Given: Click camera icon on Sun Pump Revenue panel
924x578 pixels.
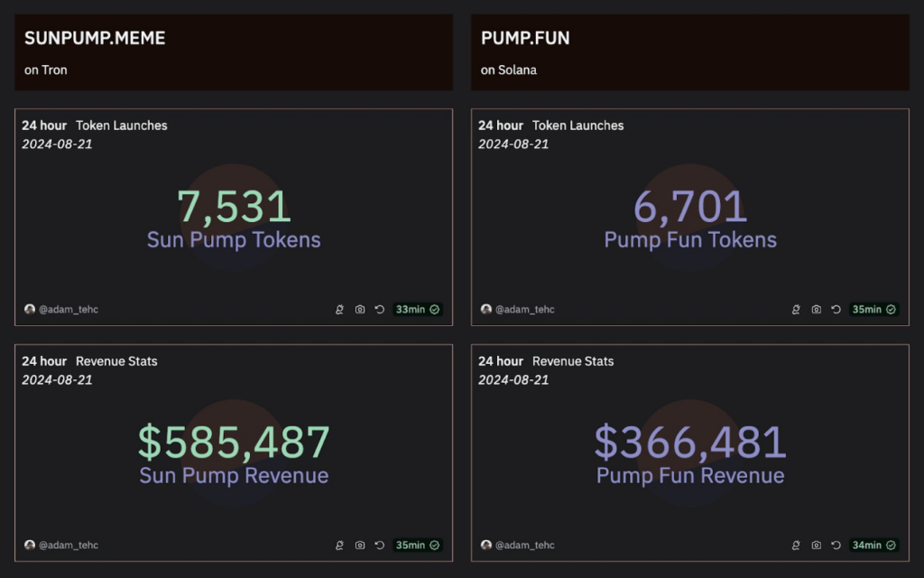Looking at the screenshot, I should click(x=360, y=545).
